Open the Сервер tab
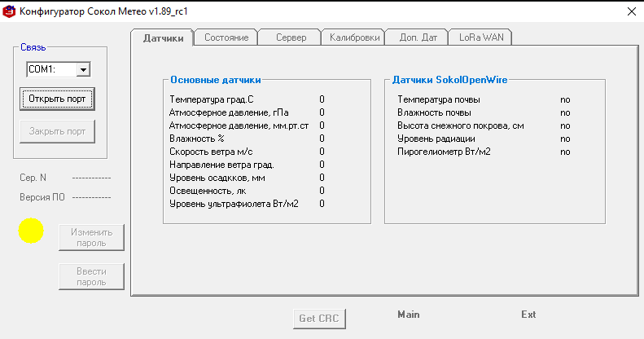 [291, 37]
